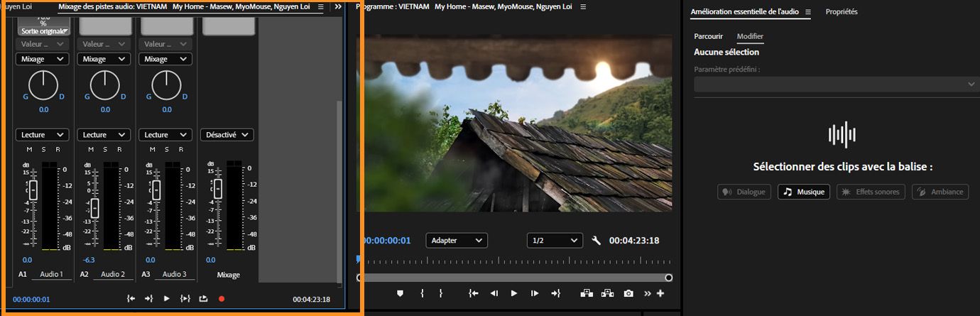Open Program monitor settings wrench
The width and height of the screenshot is (980, 316).
596,241
